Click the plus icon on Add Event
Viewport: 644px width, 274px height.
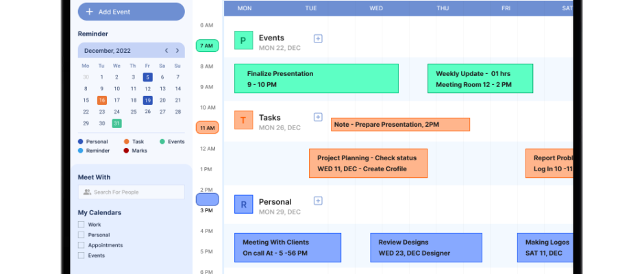90,12
